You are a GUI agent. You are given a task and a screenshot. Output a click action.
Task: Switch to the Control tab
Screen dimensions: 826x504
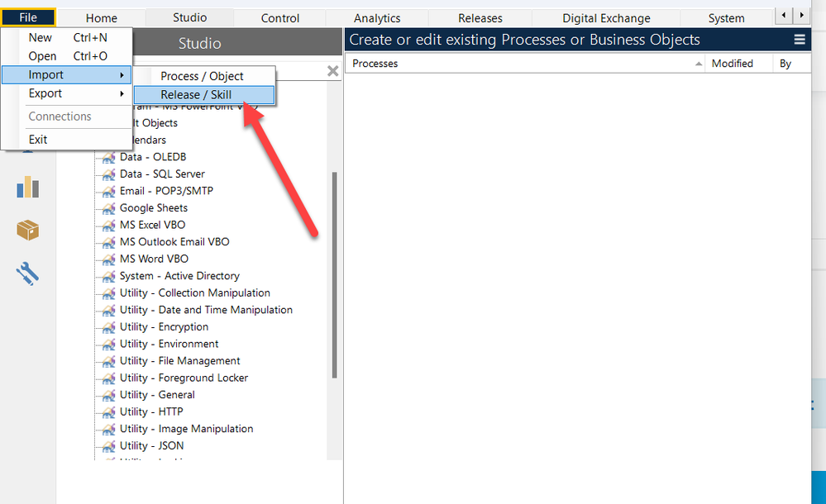pos(280,18)
